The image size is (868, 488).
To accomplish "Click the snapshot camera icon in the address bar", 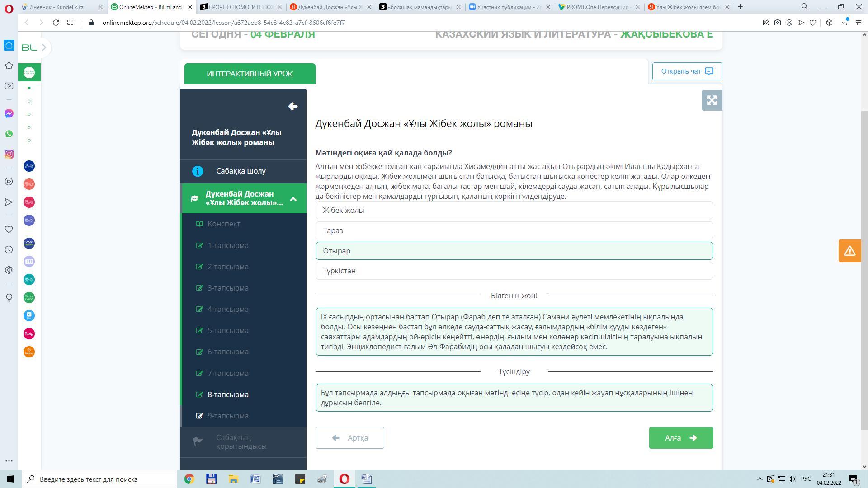I will [x=777, y=23].
